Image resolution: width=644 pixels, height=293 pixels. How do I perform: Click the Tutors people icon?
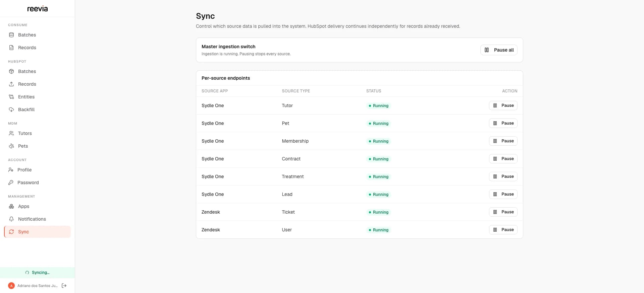[11, 133]
